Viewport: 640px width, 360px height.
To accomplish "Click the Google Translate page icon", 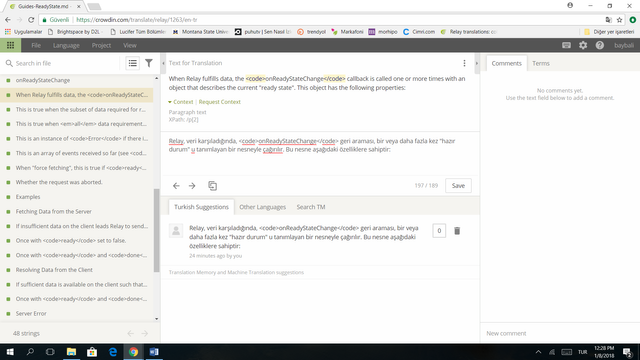I will (609, 20).
